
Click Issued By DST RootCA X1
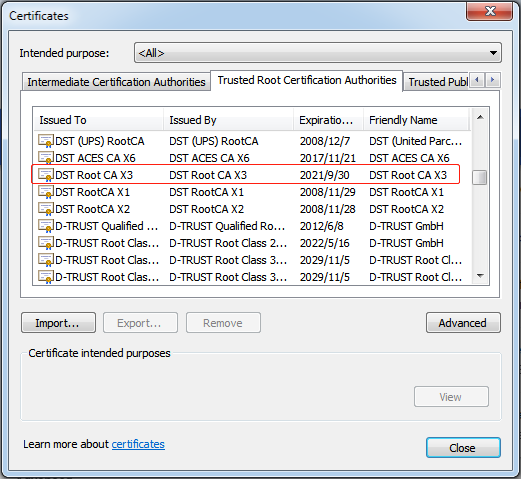[x=206, y=192]
